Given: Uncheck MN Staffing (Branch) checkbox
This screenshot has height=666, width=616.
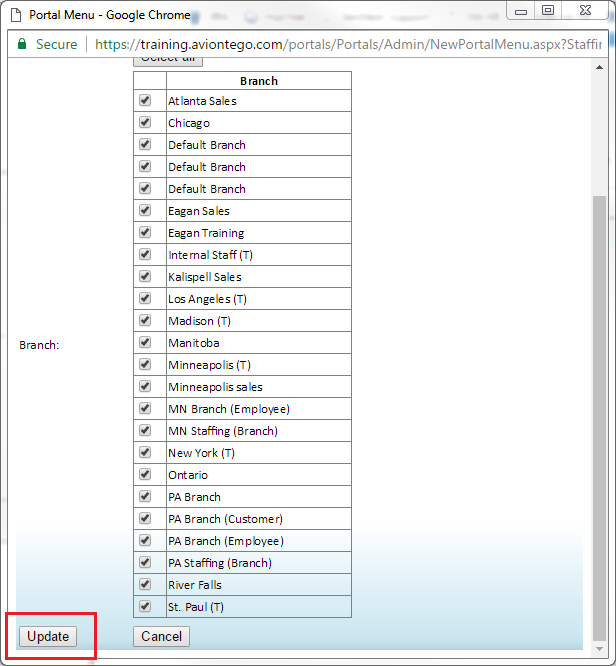Looking at the screenshot, I should click(x=145, y=430).
